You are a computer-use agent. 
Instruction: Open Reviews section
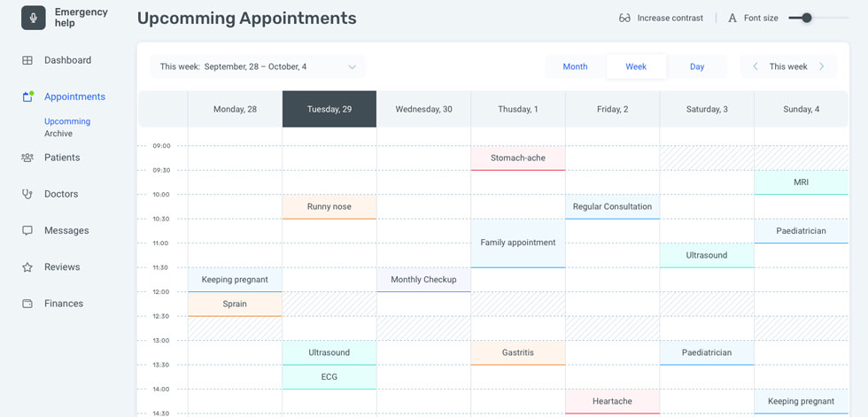tap(62, 267)
